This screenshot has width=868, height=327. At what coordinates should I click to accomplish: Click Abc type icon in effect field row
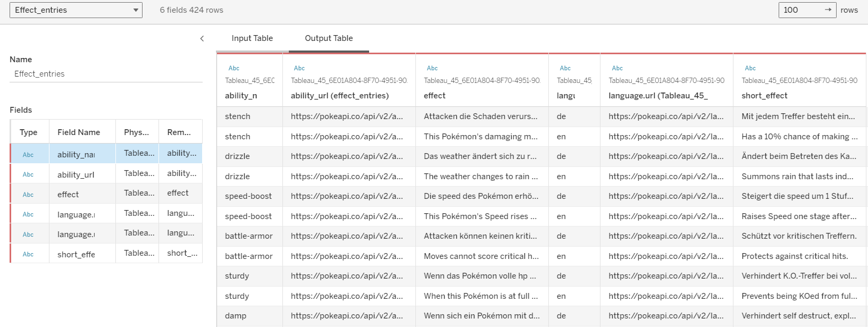point(28,195)
